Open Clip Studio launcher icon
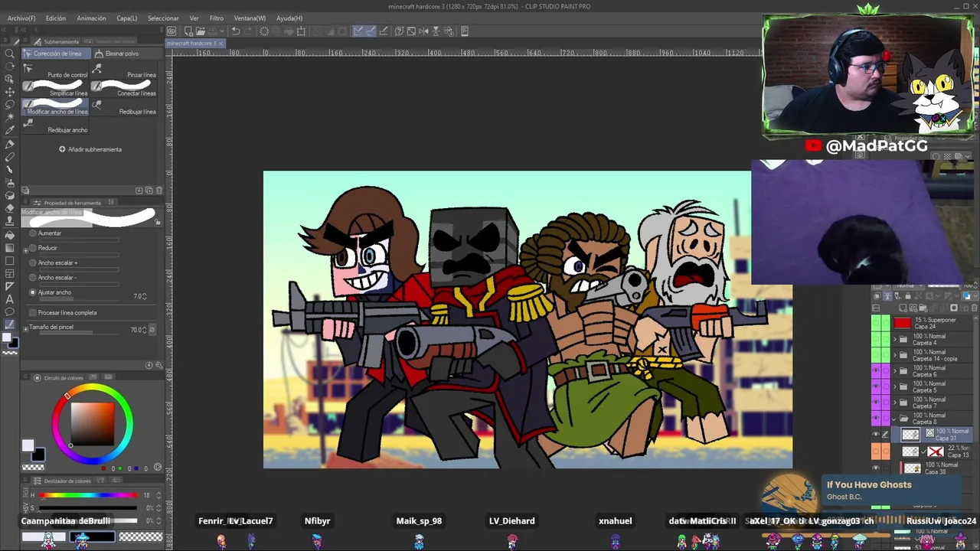 (171, 31)
